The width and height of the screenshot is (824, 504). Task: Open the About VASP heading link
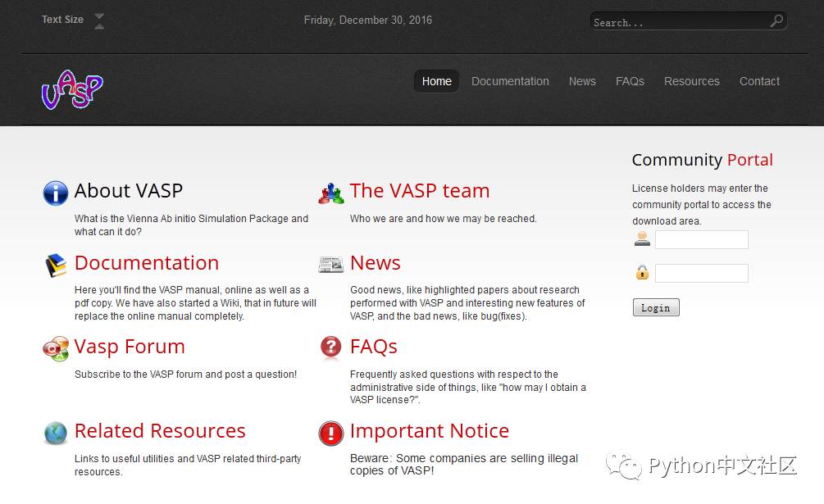tap(128, 191)
